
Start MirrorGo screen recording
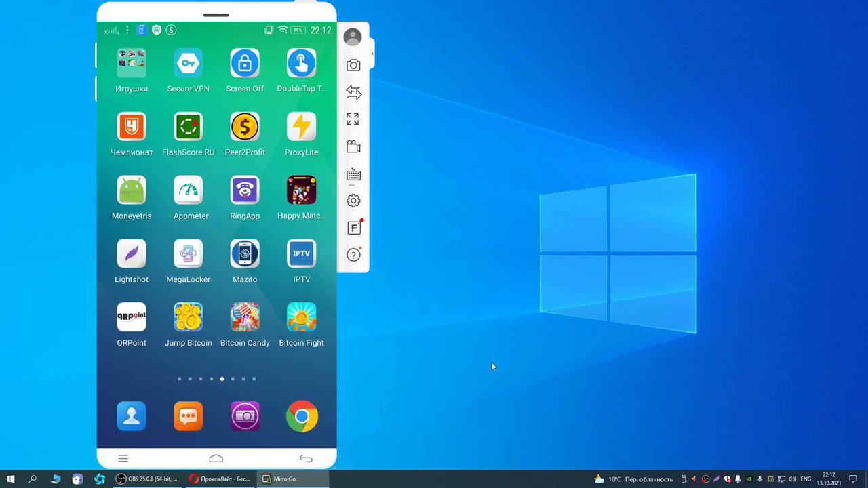(x=353, y=146)
